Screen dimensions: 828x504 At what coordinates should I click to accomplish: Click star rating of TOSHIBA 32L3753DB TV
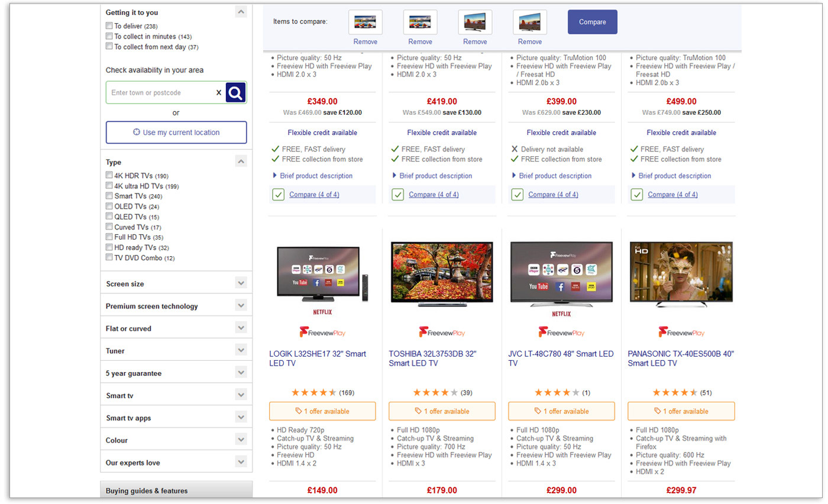[x=435, y=393]
